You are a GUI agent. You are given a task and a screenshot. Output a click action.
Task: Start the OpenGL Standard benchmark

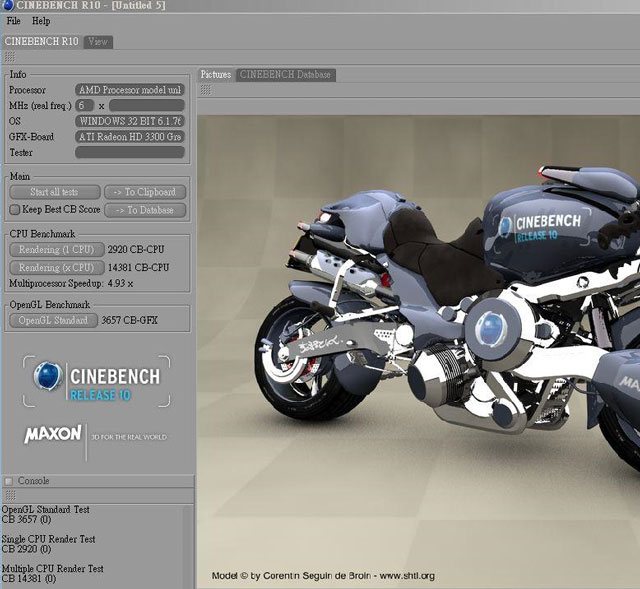click(x=54, y=321)
